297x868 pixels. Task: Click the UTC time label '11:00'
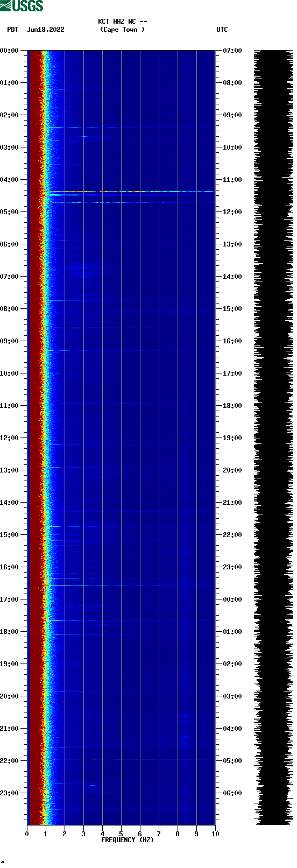point(232,180)
